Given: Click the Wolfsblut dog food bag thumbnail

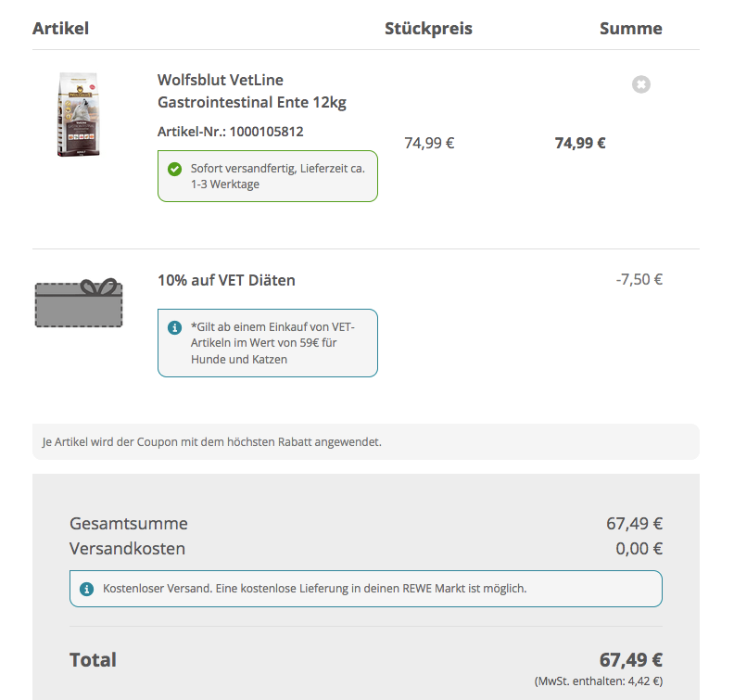Looking at the screenshot, I should tap(78, 114).
